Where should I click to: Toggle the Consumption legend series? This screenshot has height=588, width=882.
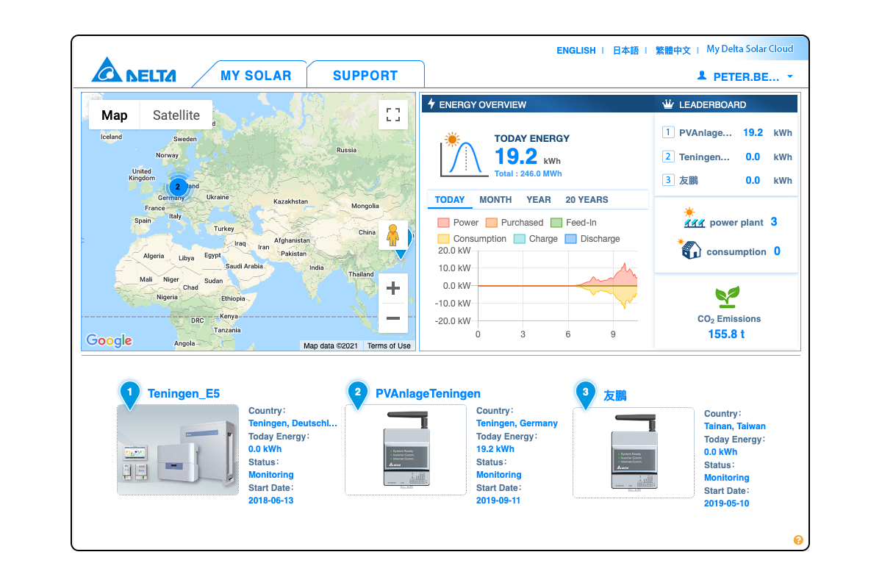[472, 239]
